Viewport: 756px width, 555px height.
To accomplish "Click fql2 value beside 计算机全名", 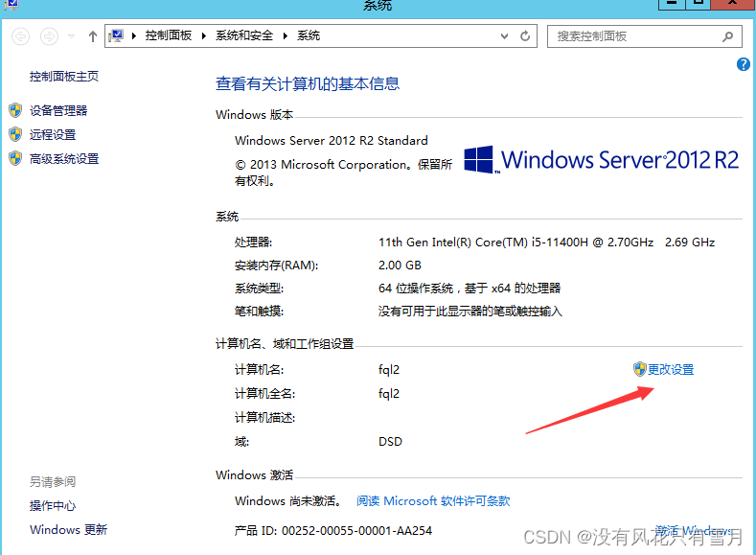I will 389,393.
